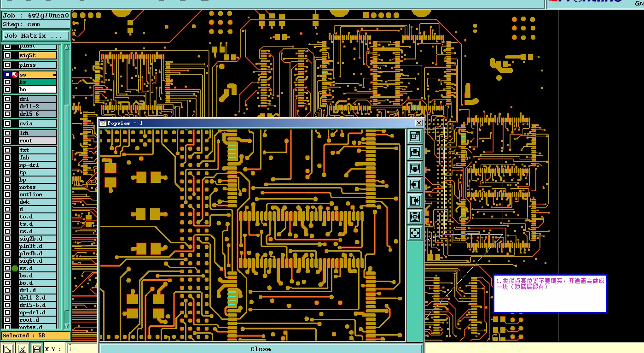
Task: Pan left in the Popview window
Action: (415, 185)
